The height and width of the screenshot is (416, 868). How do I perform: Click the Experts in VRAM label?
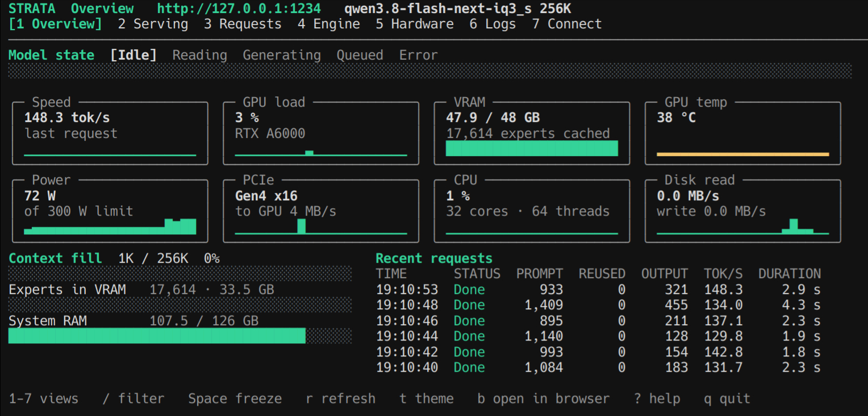click(67, 289)
